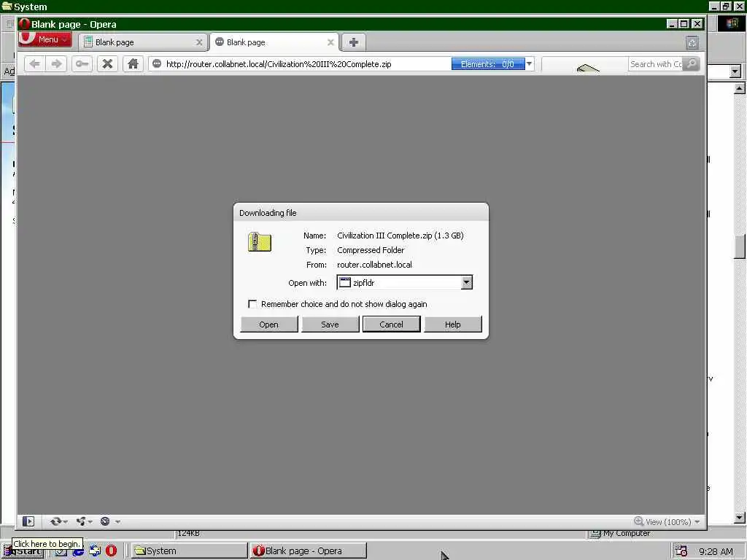Open the 'Open with' zipfldr dropdown
The image size is (747, 560).
coord(404,282)
